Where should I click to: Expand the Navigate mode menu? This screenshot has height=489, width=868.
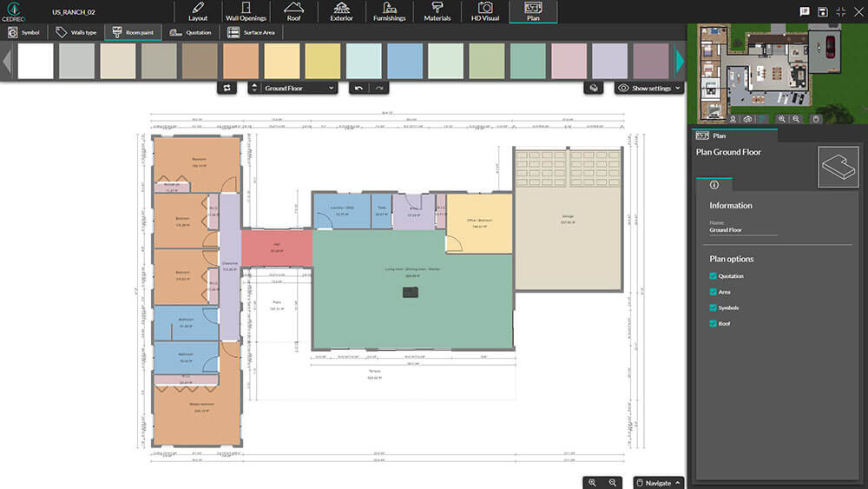pos(657,482)
